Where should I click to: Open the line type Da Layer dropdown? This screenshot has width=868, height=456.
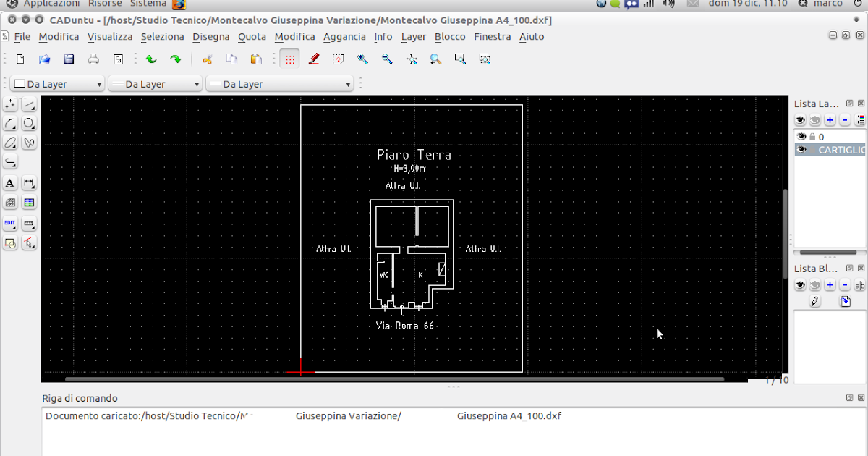click(280, 84)
